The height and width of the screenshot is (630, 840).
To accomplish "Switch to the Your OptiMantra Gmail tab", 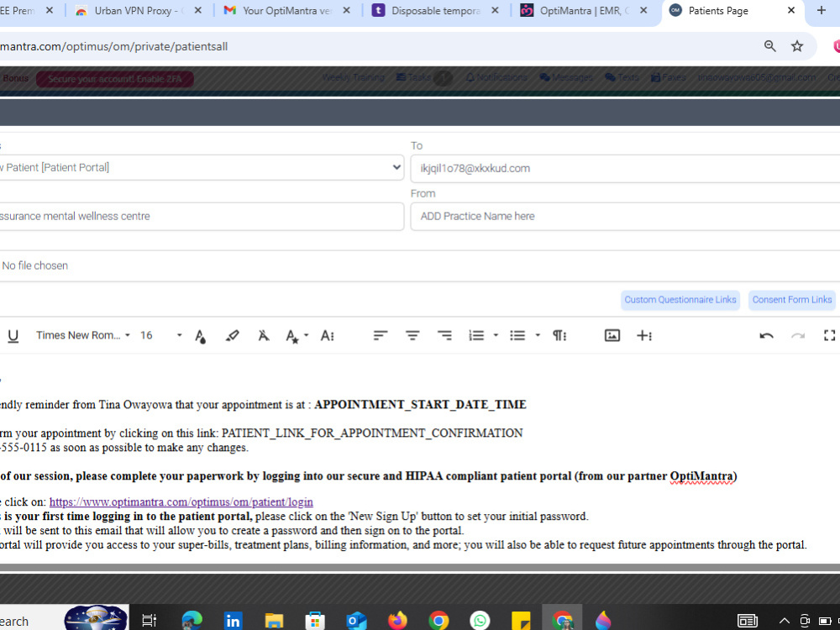I will tap(287, 11).
